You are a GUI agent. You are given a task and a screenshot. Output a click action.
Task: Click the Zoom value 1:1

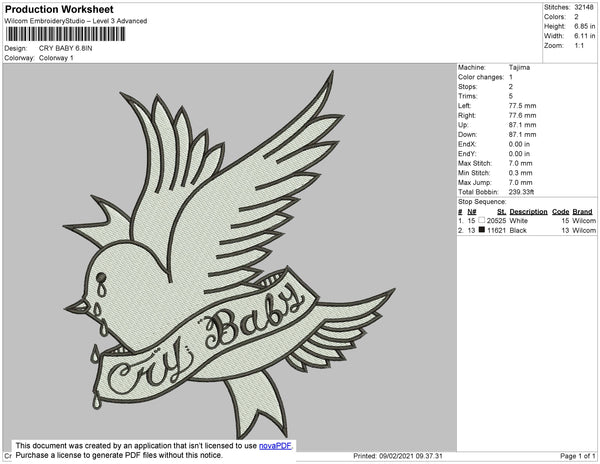pyautogui.click(x=579, y=46)
